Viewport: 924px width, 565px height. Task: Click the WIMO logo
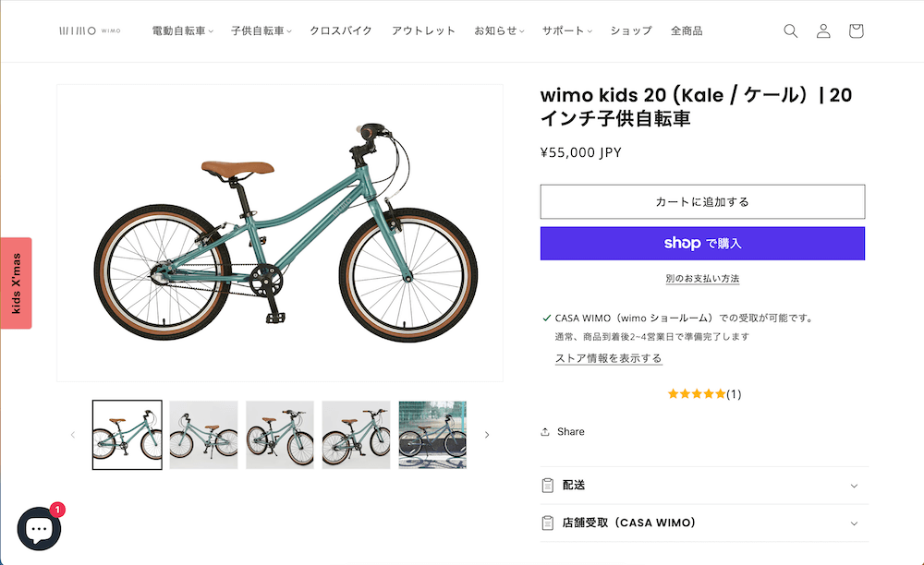[90, 30]
